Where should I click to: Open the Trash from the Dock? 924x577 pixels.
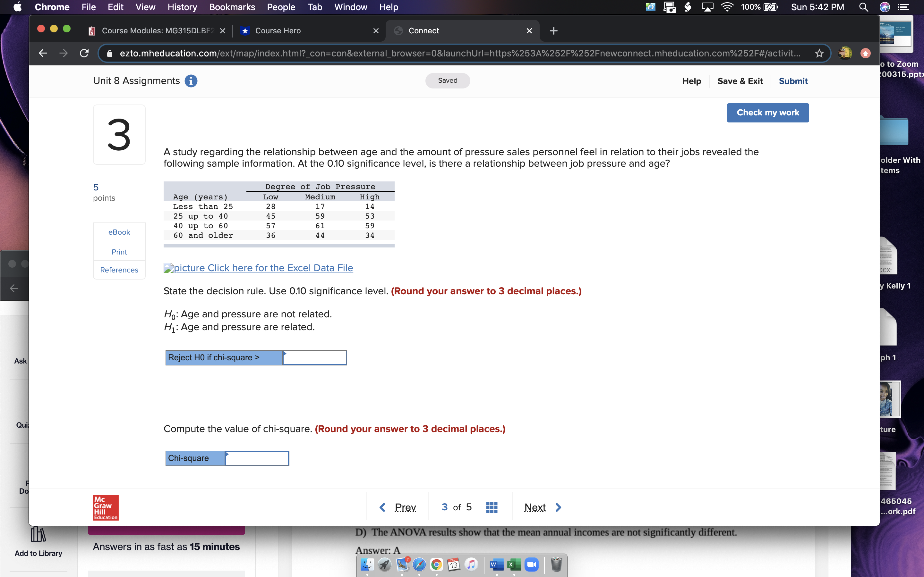point(556,564)
